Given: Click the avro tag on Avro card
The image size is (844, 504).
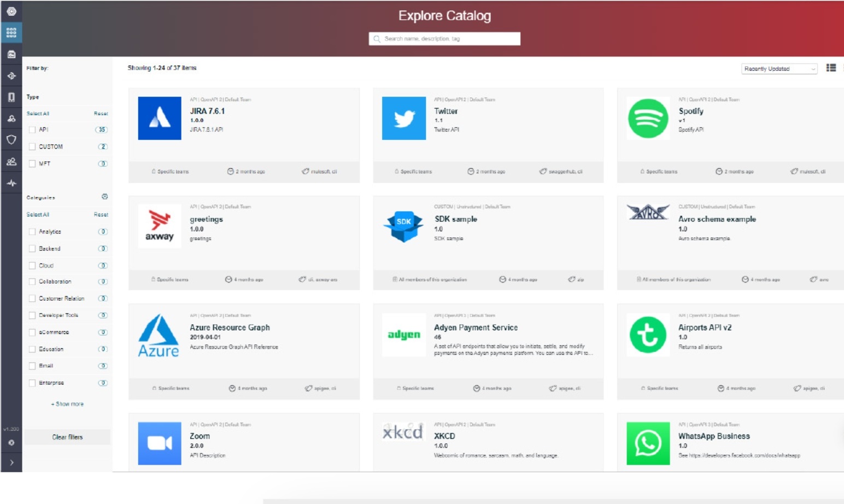Looking at the screenshot, I should click(819, 279).
